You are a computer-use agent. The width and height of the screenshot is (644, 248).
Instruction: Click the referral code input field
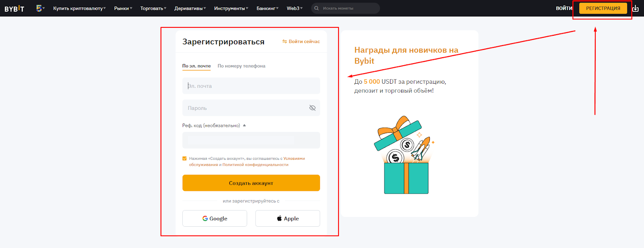[x=251, y=140]
